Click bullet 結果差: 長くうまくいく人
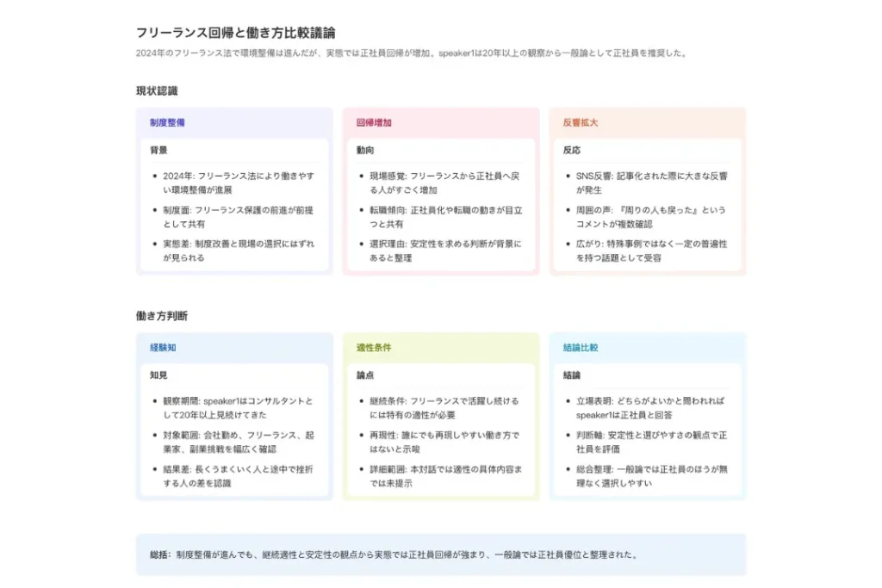The height and width of the screenshot is (588, 882). click(238, 476)
